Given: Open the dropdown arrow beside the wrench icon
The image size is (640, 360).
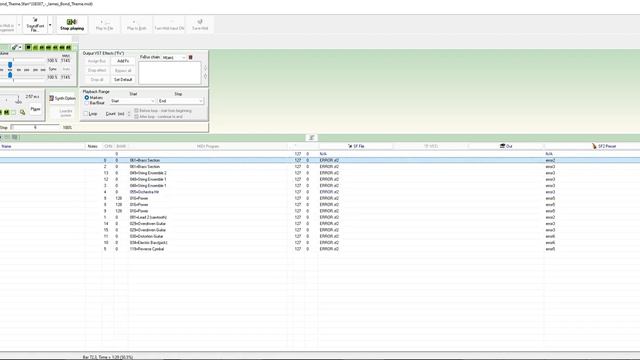Looking at the screenshot, I should tap(20, 47).
